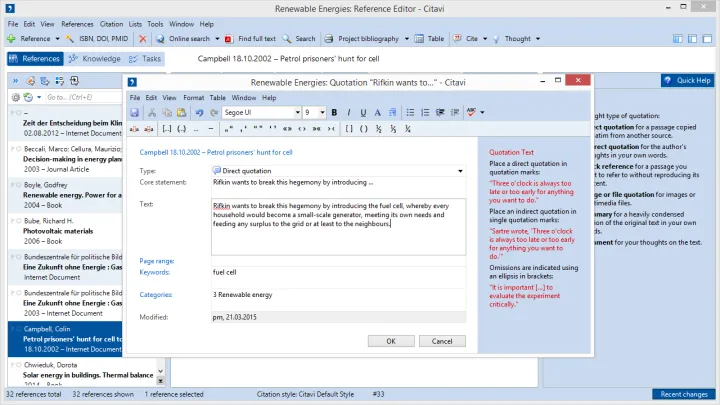The image size is (720, 405).
Task: Insert the dash symbol from symbol toolbar
Action: [211, 129]
